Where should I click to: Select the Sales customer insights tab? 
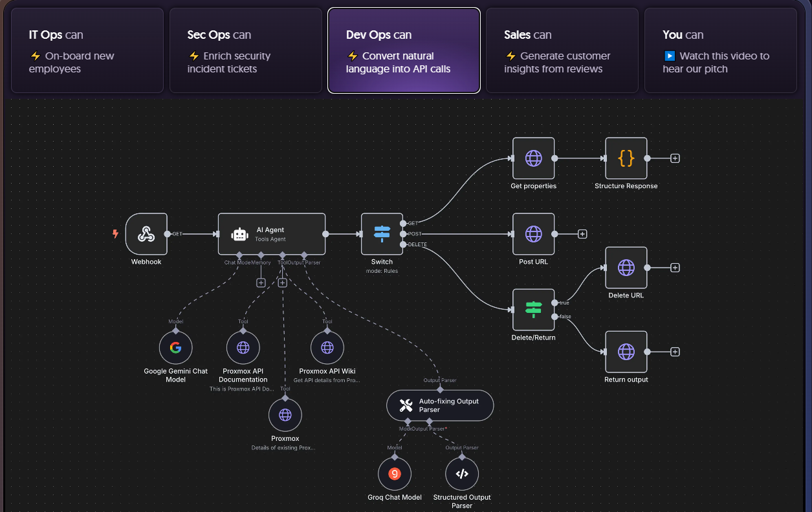click(562, 50)
